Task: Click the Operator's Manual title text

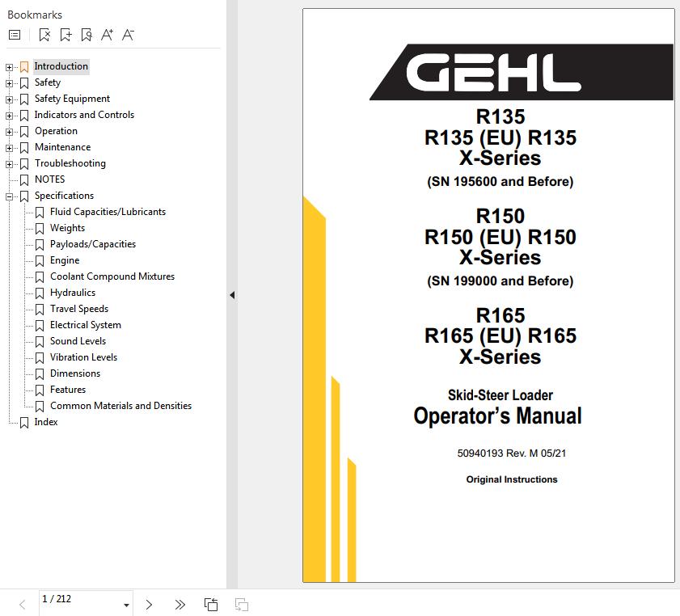Action: pyautogui.click(x=497, y=416)
